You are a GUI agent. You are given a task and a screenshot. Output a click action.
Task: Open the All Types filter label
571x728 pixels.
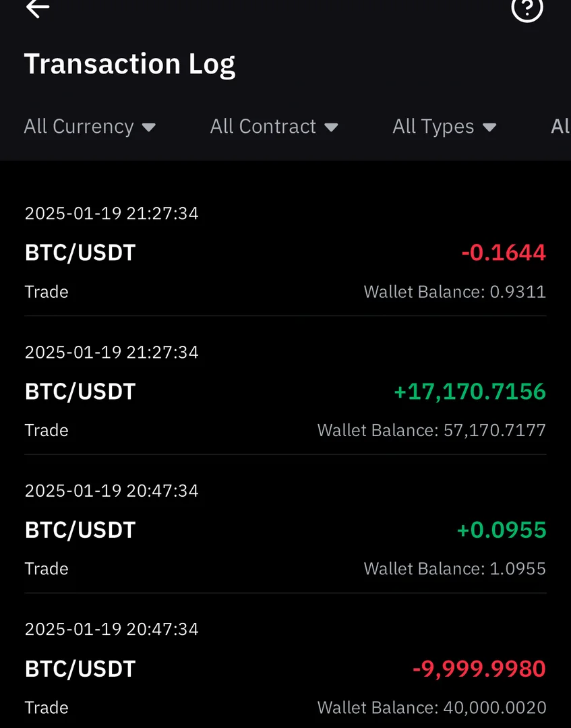tap(433, 127)
